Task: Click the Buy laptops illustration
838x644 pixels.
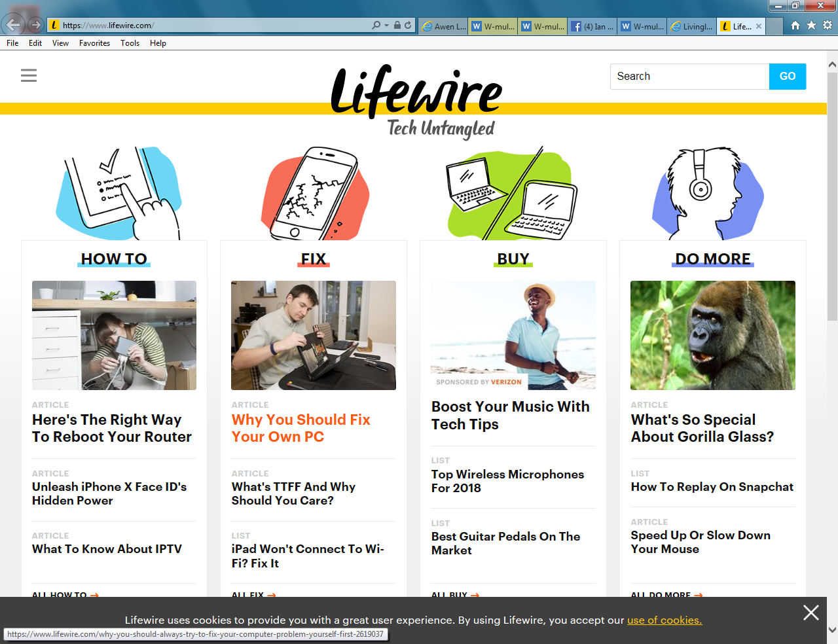Action: tap(511, 193)
